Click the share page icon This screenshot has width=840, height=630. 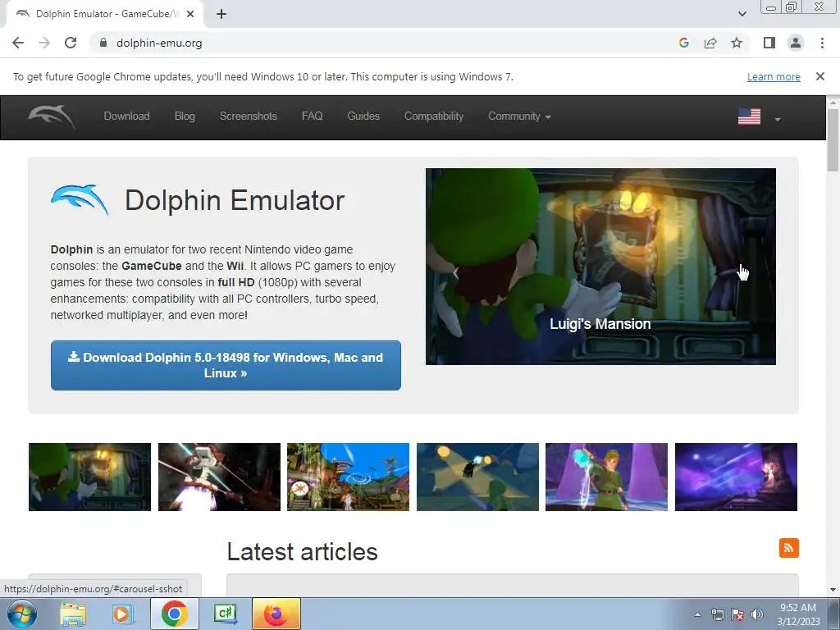point(710,43)
